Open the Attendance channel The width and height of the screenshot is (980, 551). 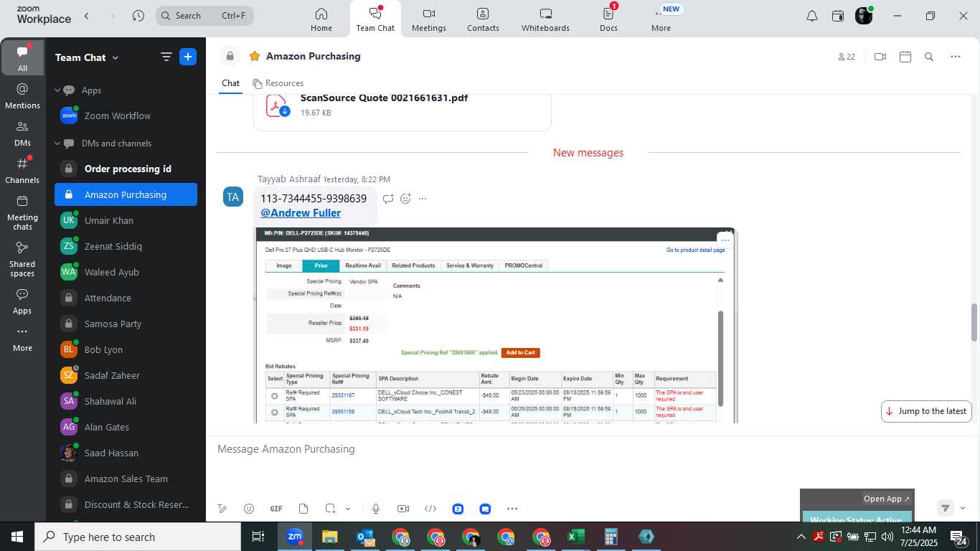[126, 298]
